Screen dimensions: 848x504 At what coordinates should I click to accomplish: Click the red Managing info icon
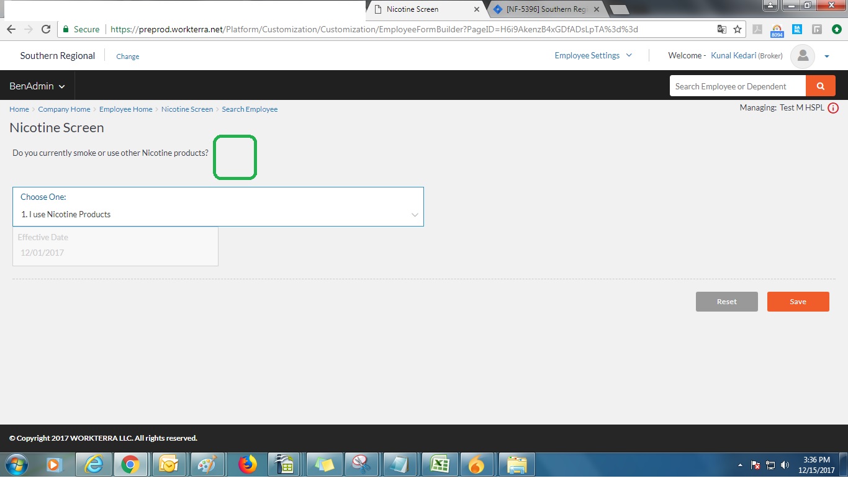point(833,108)
